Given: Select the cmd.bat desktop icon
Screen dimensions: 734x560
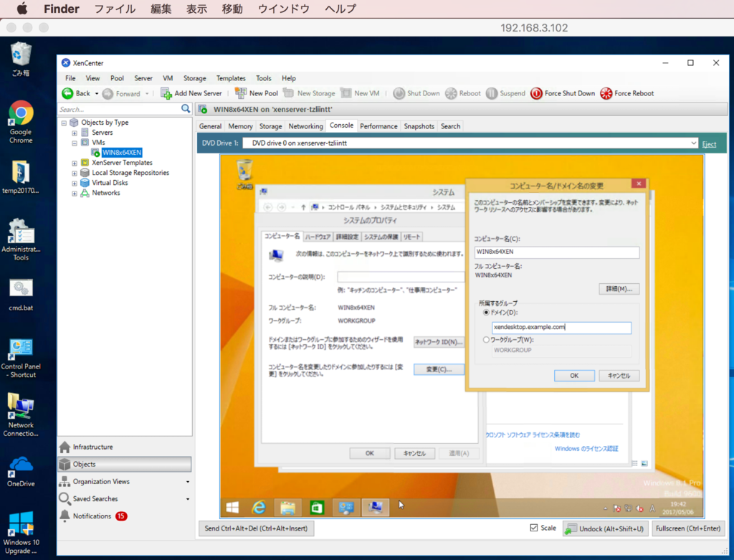Looking at the screenshot, I should (21, 295).
